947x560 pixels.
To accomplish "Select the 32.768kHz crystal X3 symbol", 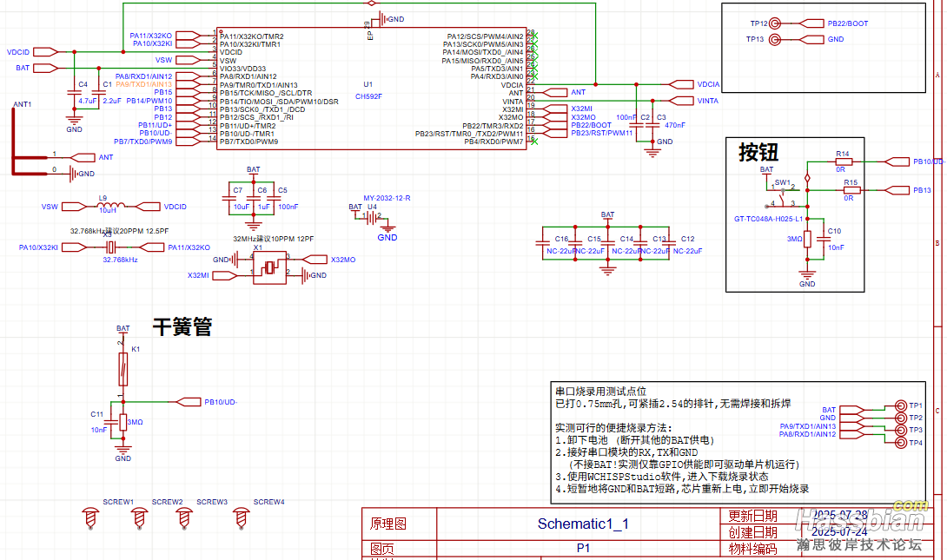I will [110, 247].
